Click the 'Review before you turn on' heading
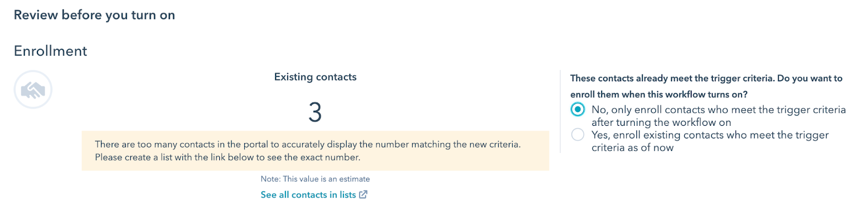The width and height of the screenshot is (868, 211). point(94,15)
